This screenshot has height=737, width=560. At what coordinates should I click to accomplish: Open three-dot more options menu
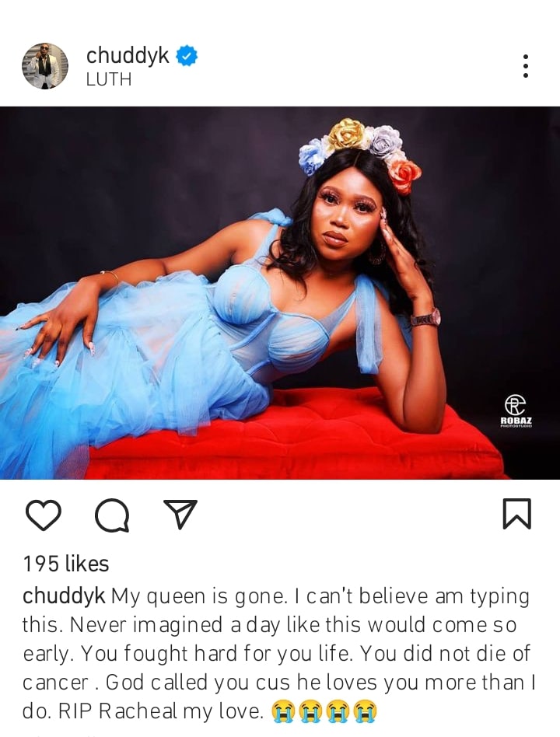526,66
